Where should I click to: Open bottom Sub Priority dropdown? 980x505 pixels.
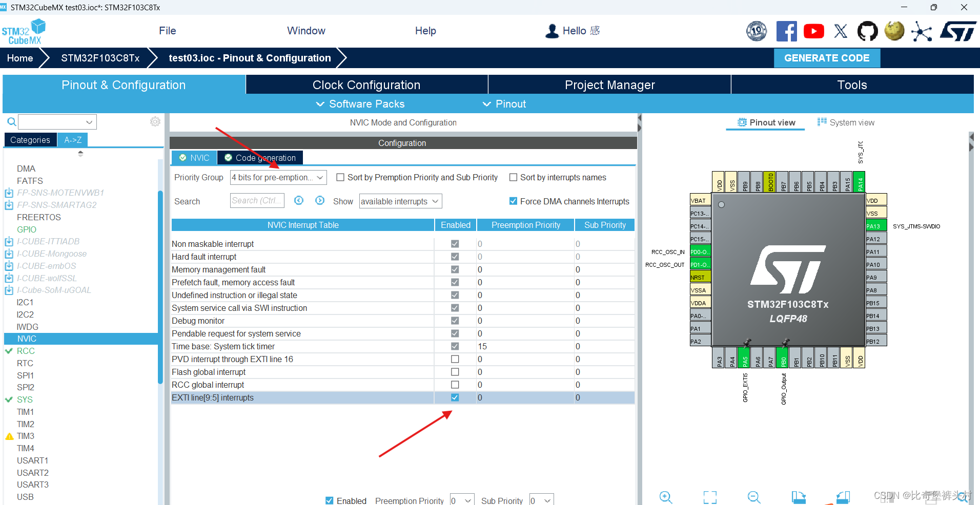click(542, 500)
